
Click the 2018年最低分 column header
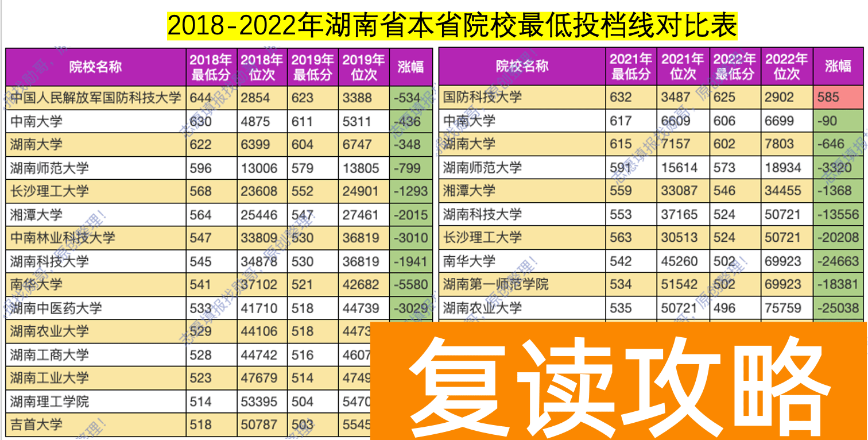[210, 66]
